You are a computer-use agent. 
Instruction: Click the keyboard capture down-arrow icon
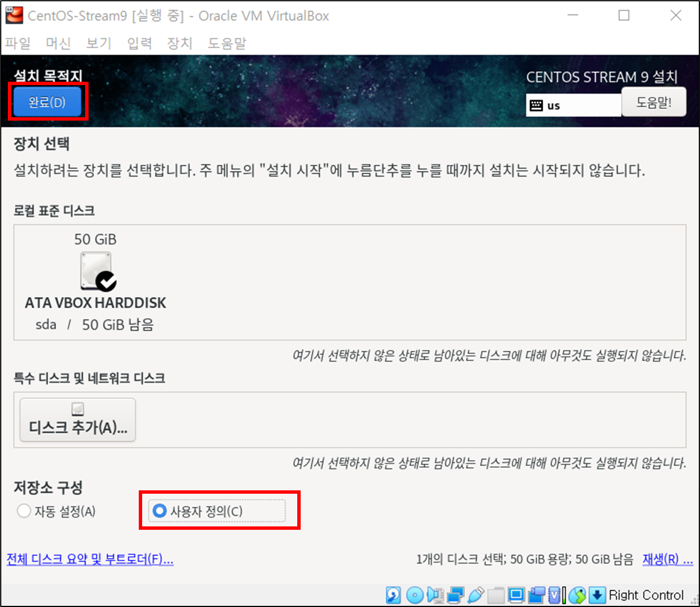(x=597, y=595)
